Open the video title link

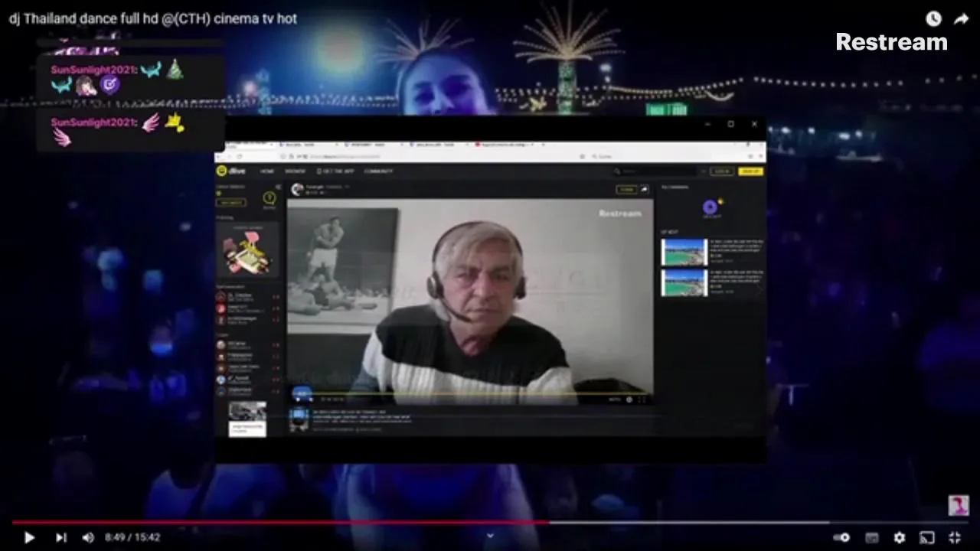click(153, 18)
